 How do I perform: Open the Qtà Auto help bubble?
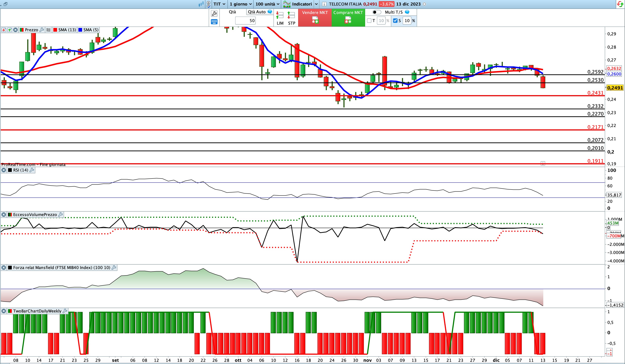click(270, 12)
